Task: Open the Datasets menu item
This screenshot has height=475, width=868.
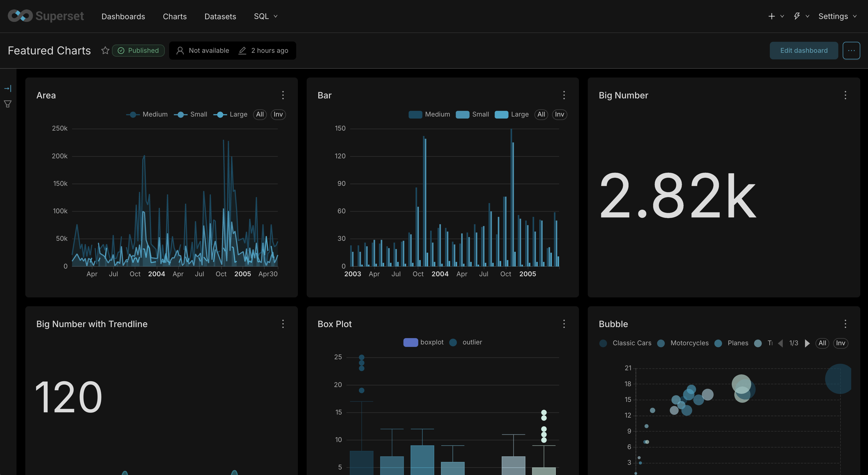Action: coord(220,16)
